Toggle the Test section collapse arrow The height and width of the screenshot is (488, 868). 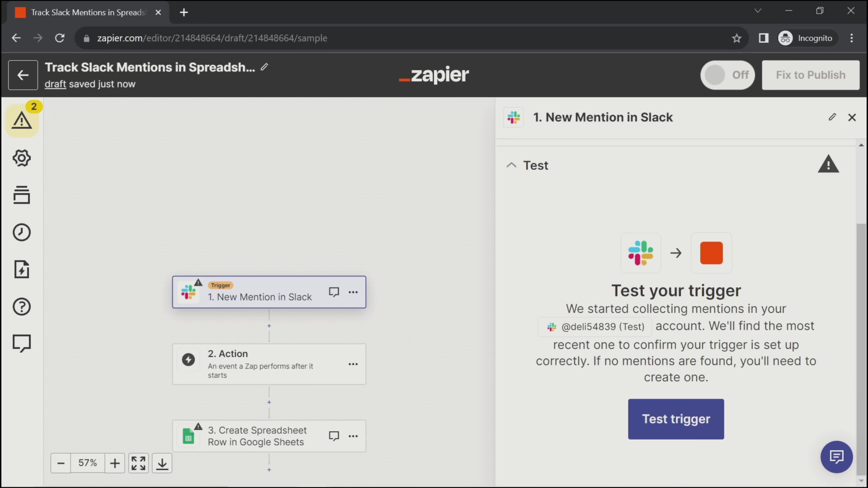512,165
